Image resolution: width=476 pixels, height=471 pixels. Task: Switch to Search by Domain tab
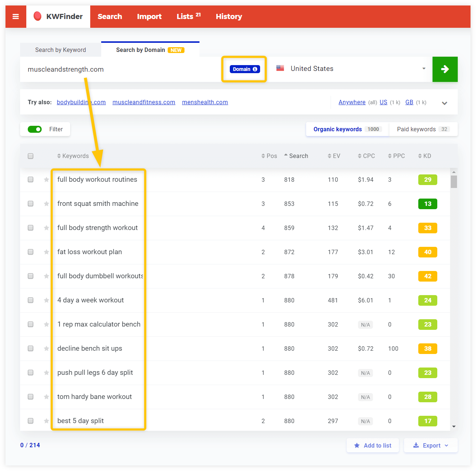150,50
